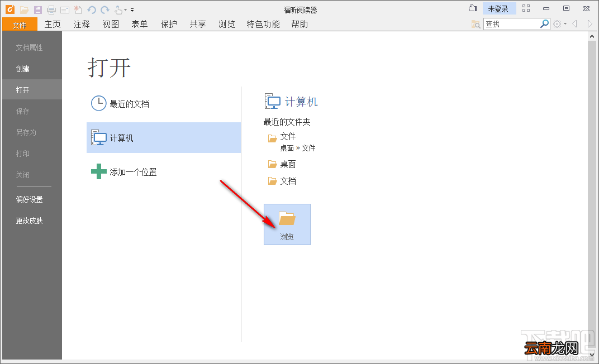Open the search options dropdown arrow

[x=565, y=24]
